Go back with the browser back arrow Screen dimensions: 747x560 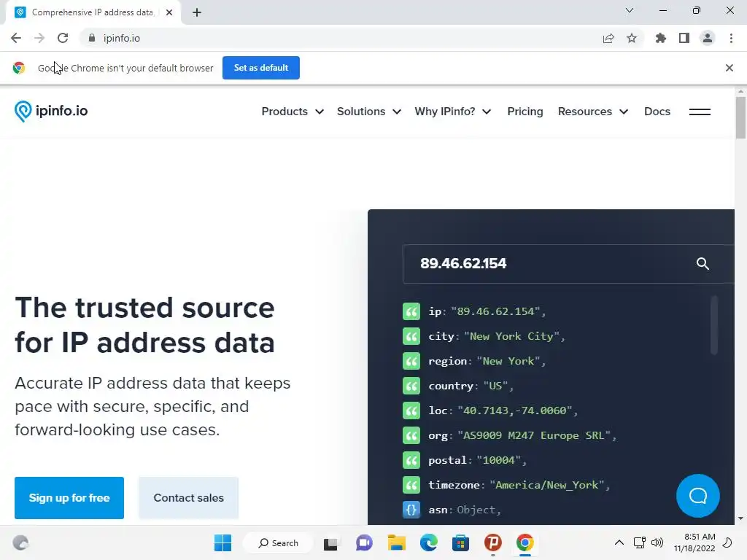tap(16, 38)
